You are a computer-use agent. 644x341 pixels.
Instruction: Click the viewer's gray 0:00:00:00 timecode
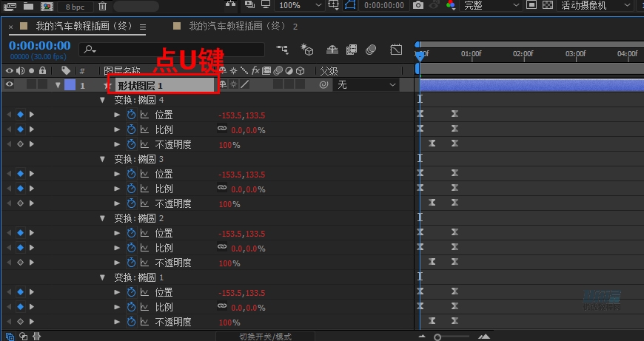click(x=384, y=5)
